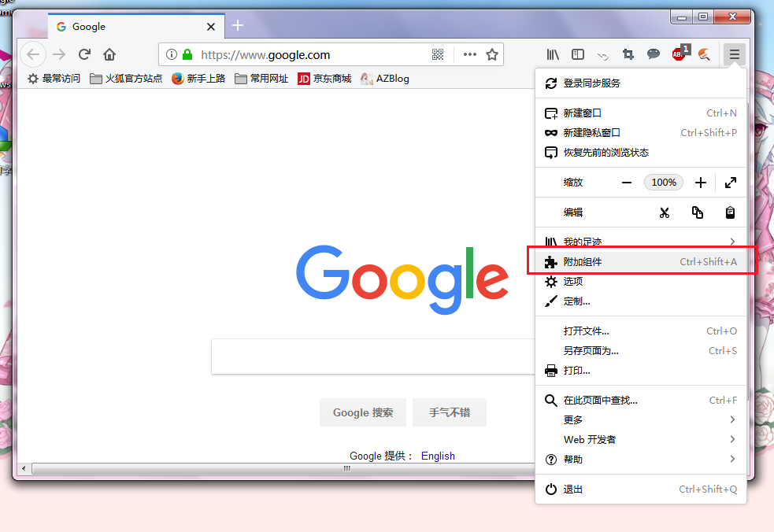
Task: Cut selection using scissors icon
Action: (665, 212)
